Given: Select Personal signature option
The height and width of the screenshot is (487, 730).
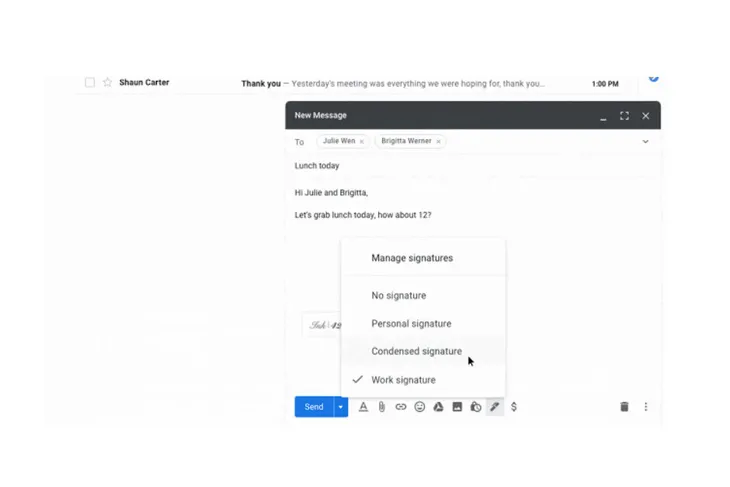Looking at the screenshot, I should tap(423, 324).
